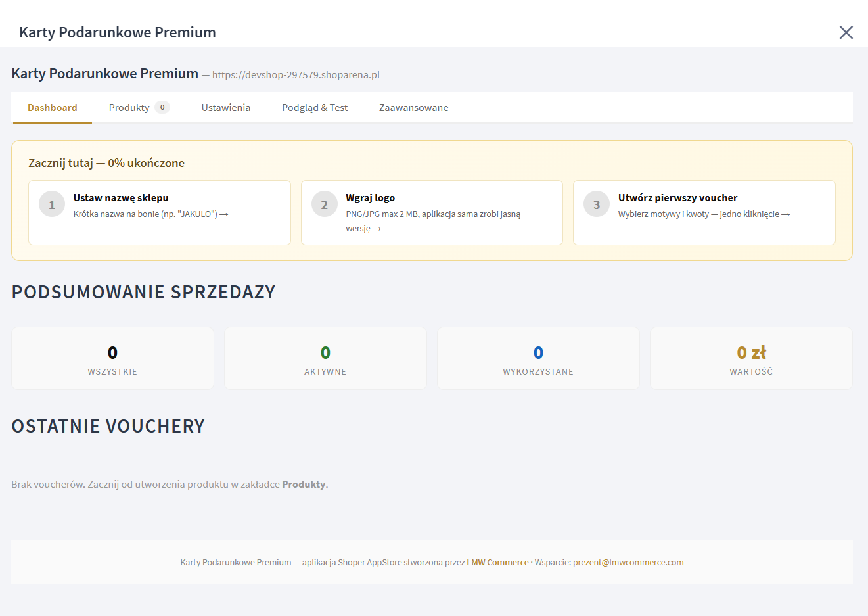The height and width of the screenshot is (616, 868).
Task: Click the step 2 numbered circle icon
Action: click(324, 204)
